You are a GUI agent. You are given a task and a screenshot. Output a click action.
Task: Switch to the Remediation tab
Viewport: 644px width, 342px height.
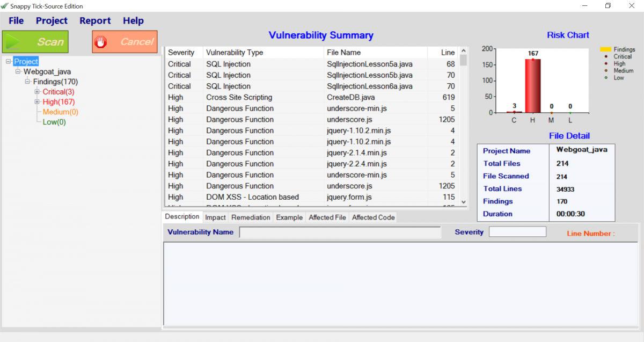coord(251,217)
